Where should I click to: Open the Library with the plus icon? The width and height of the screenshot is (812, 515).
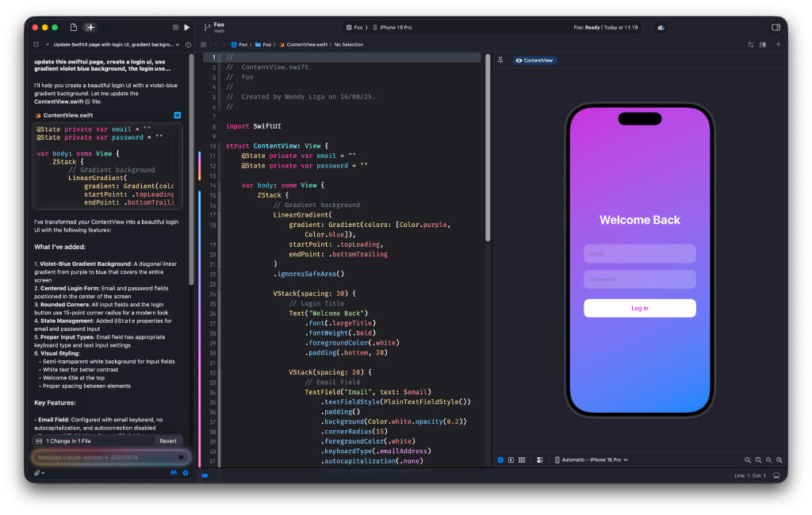click(778, 44)
